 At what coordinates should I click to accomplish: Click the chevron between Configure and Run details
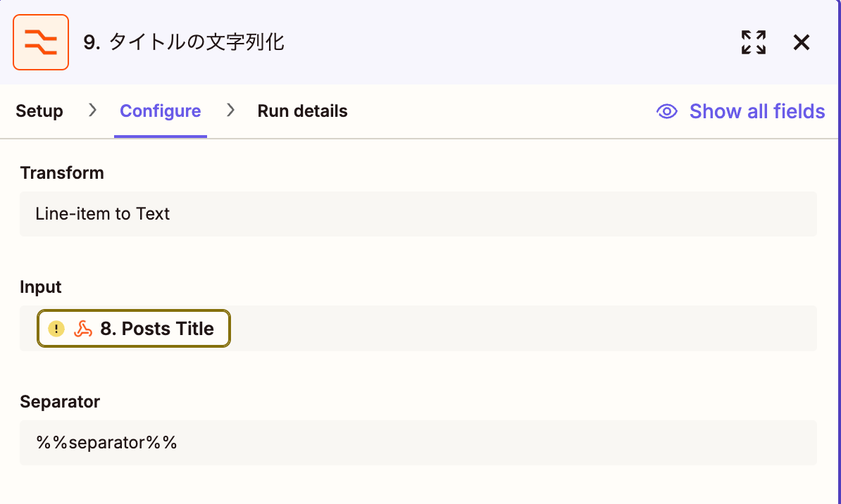click(230, 110)
